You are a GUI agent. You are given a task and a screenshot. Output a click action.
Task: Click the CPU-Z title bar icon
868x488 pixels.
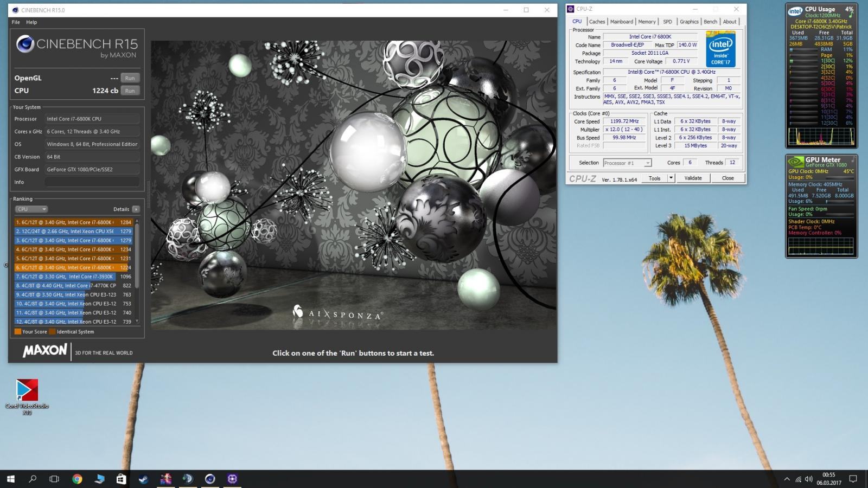click(571, 9)
